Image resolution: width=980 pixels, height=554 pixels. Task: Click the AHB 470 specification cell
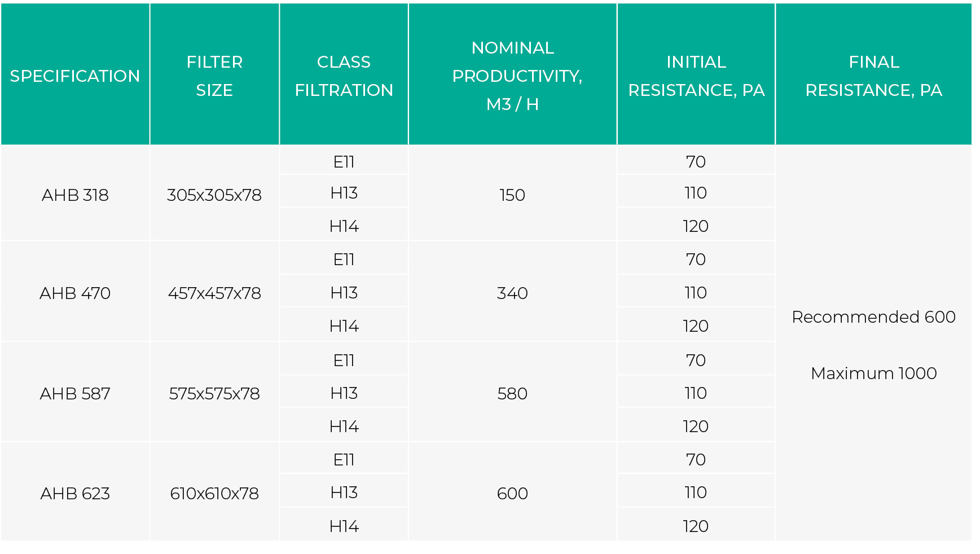click(75, 293)
